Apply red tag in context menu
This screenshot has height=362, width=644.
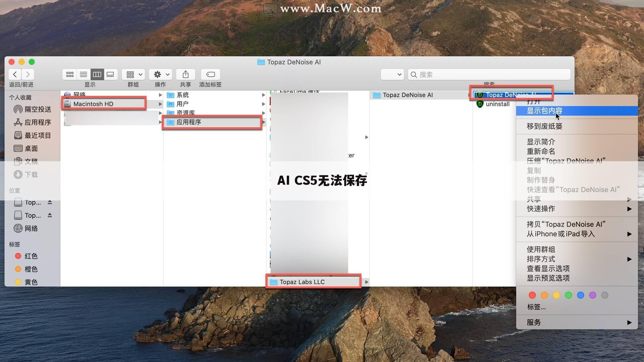(x=532, y=295)
